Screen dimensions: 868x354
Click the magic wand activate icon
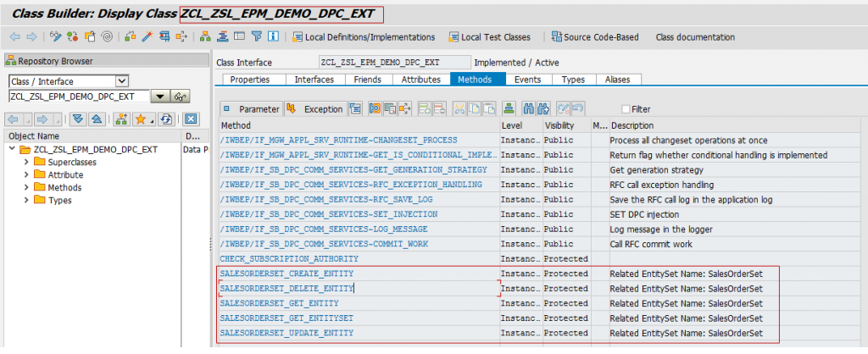pos(147,37)
